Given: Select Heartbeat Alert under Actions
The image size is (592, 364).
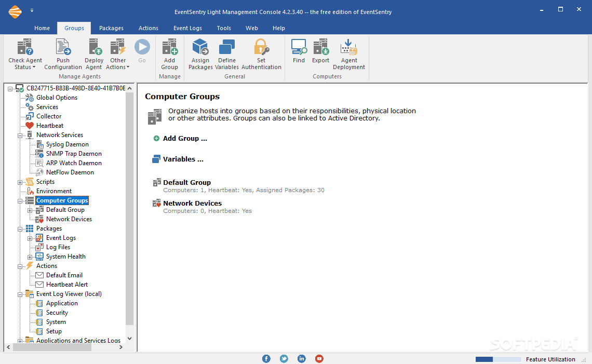Looking at the screenshot, I should 67,285.
